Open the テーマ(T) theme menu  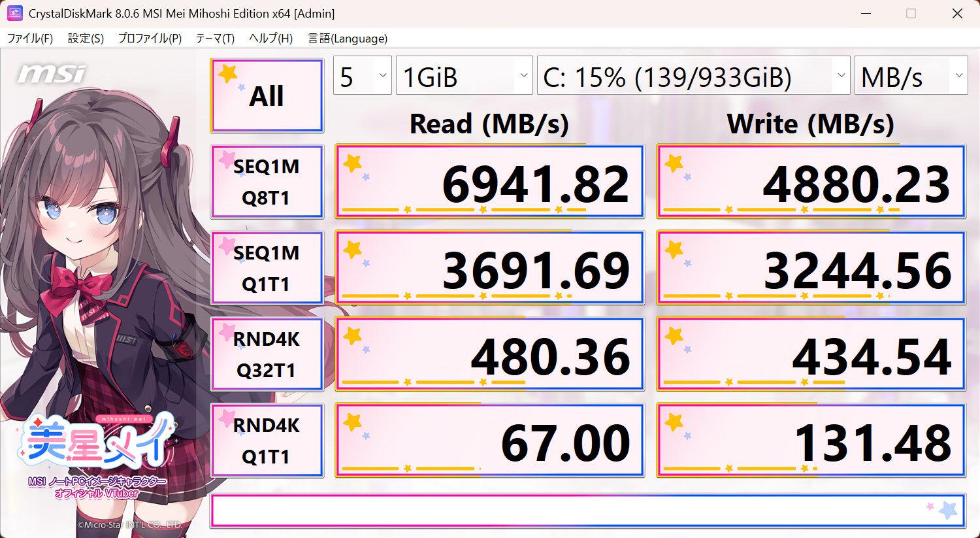pyautogui.click(x=216, y=38)
